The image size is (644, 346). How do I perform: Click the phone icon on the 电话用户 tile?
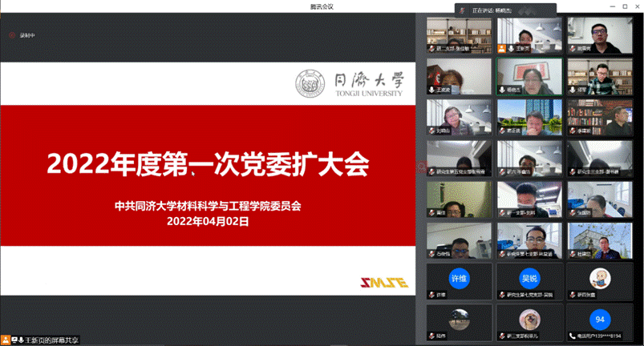571,336
